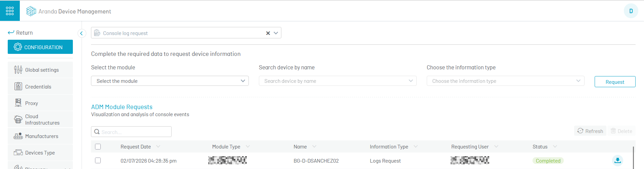Open the Request Date column filter arrow

coord(158,146)
